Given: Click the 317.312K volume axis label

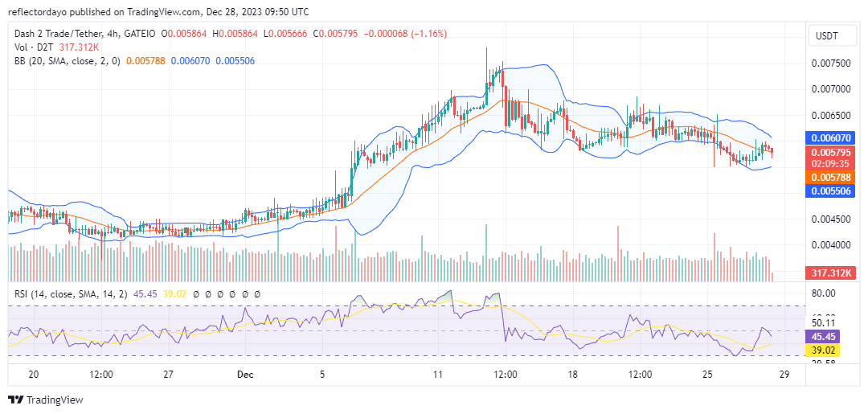Looking at the screenshot, I should click(829, 273).
